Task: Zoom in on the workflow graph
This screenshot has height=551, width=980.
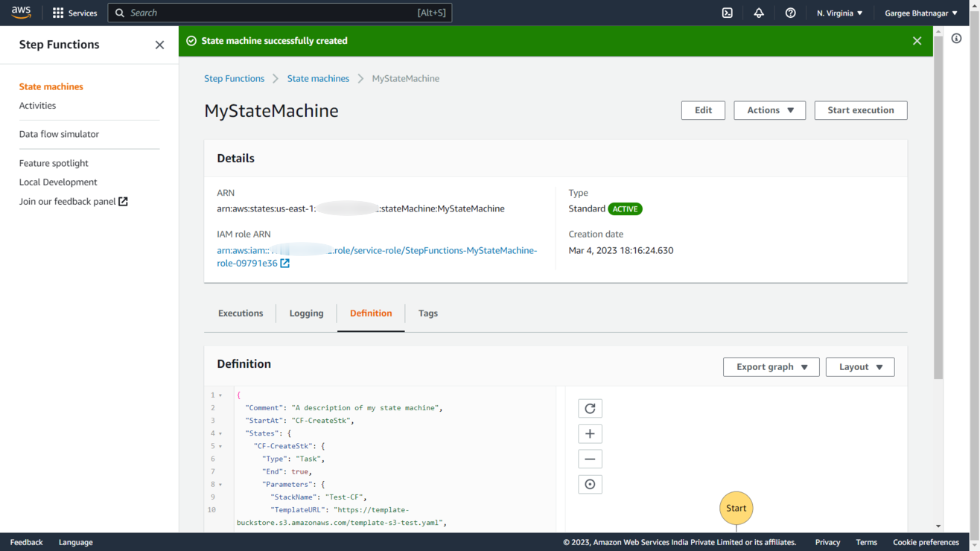Action: pyautogui.click(x=590, y=434)
